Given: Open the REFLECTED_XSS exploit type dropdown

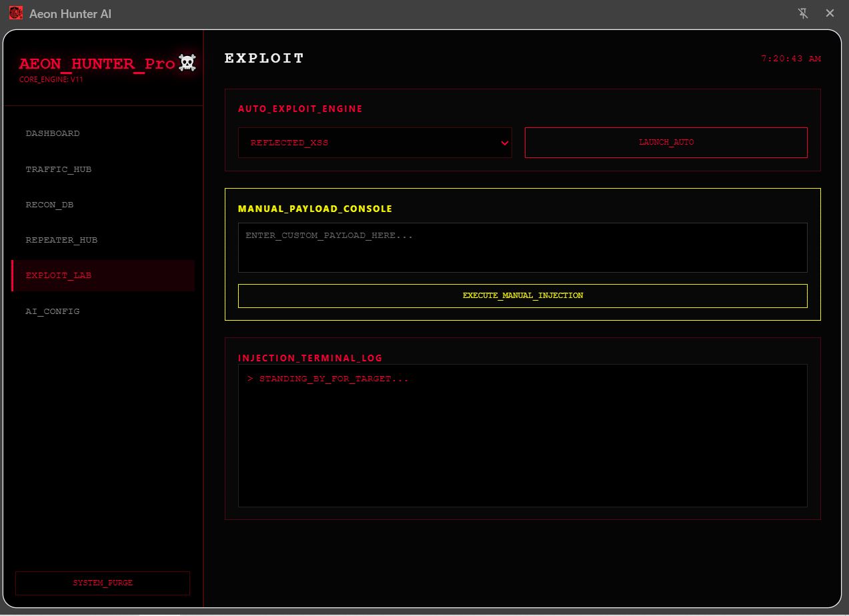Looking at the screenshot, I should [375, 142].
